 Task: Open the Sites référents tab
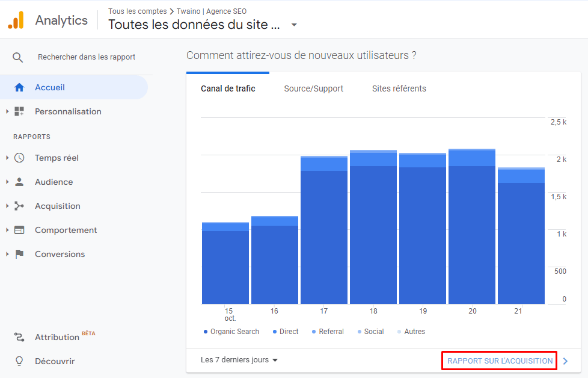tap(399, 88)
